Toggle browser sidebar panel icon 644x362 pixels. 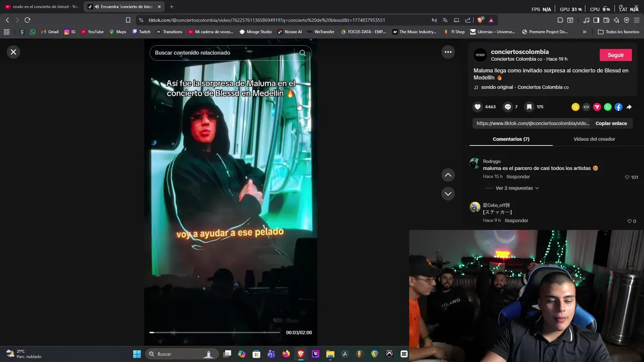(x=596, y=20)
